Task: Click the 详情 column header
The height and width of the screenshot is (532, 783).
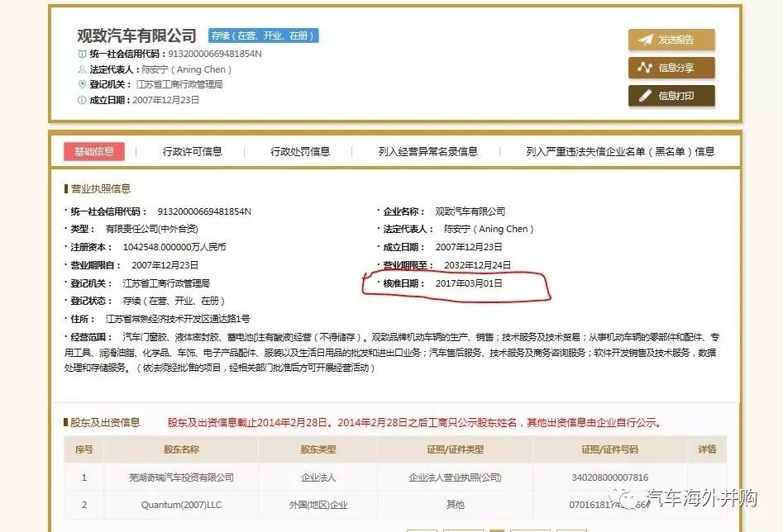Action: click(x=707, y=449)
